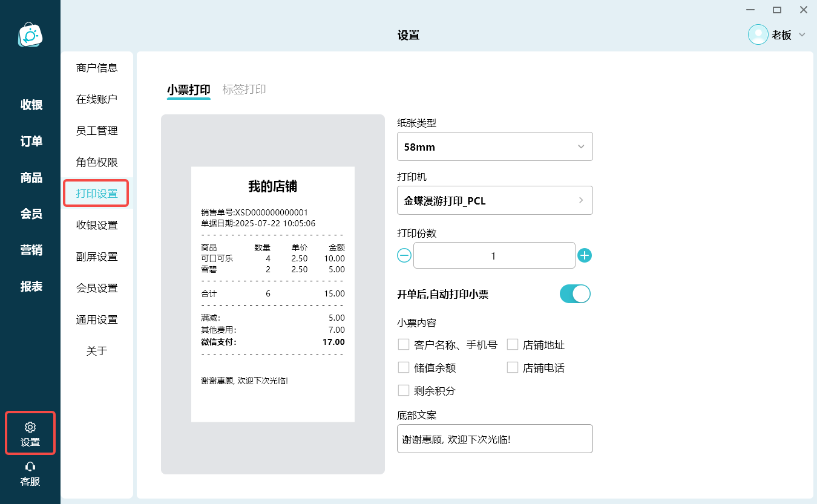Open 订单 in main sidebar
This screenshot has width=817, height=504.
pos(31,141)
